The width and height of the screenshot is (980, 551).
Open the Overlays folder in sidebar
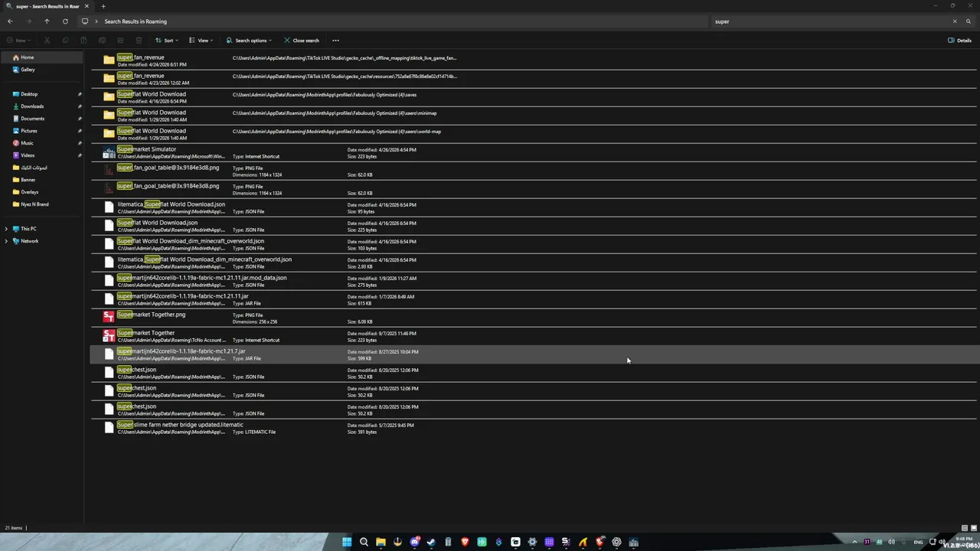(x=29, y=192)
